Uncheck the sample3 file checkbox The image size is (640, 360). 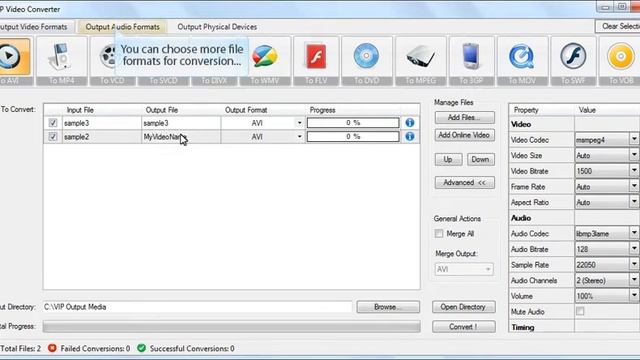(x=53, y=122)
